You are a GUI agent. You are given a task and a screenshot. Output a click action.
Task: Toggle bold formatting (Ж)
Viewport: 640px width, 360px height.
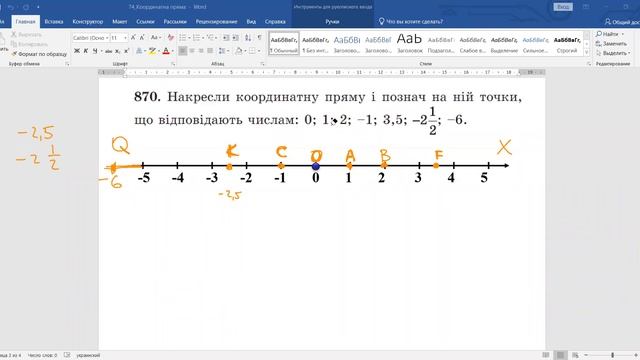77,51
